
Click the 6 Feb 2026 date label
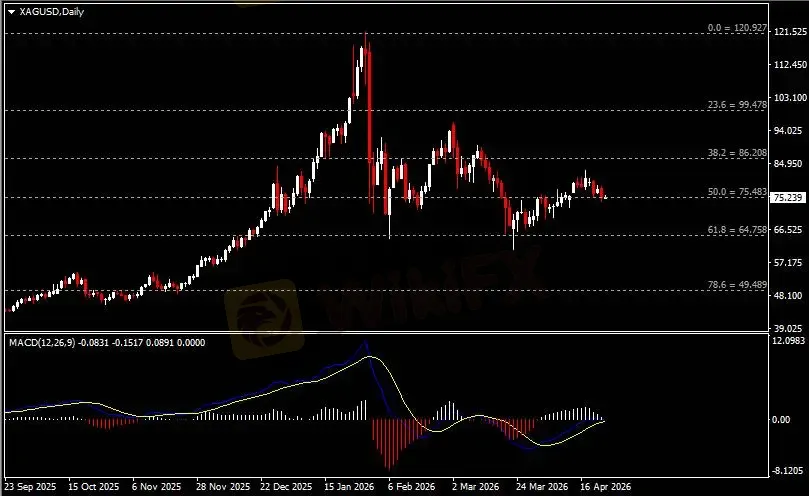(x=412, y=487)
